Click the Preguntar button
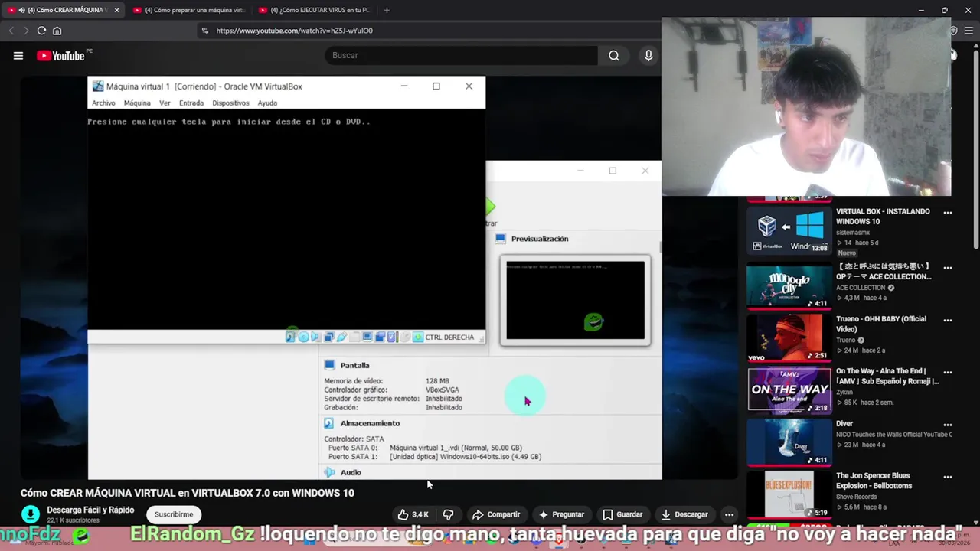 (x=561, y=514)
